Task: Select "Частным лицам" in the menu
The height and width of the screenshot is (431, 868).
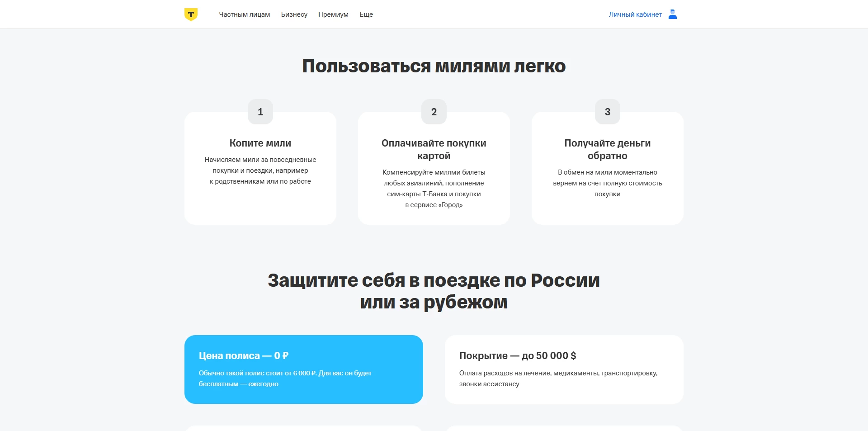Action: pos(245,14)
